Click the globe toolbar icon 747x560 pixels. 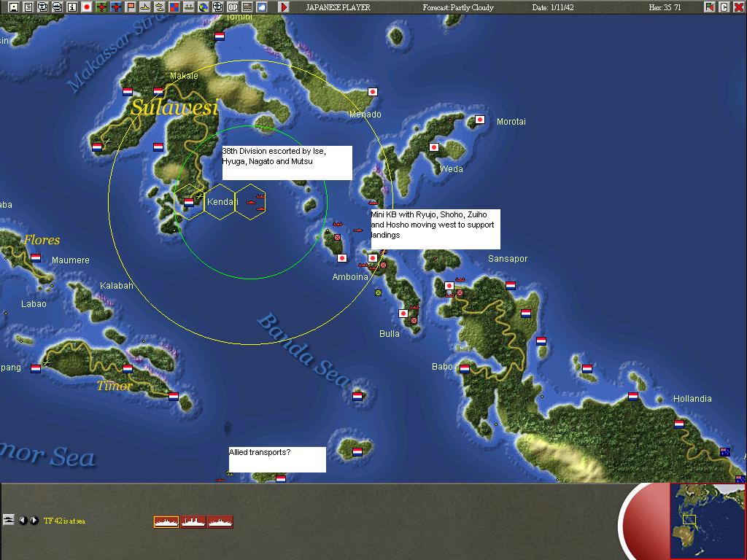(204, 7)
